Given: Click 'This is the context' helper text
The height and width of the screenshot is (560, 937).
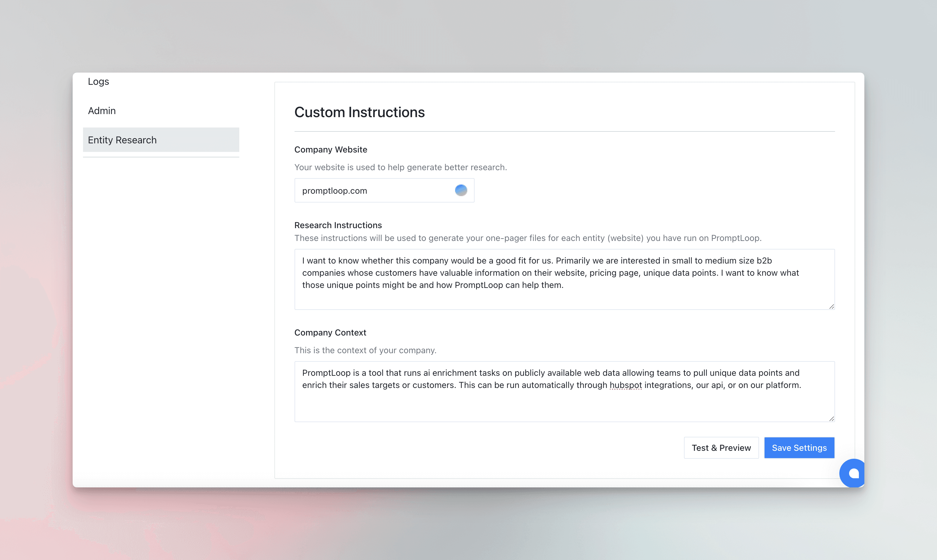Looking at the screenshot, I should 365,350.
